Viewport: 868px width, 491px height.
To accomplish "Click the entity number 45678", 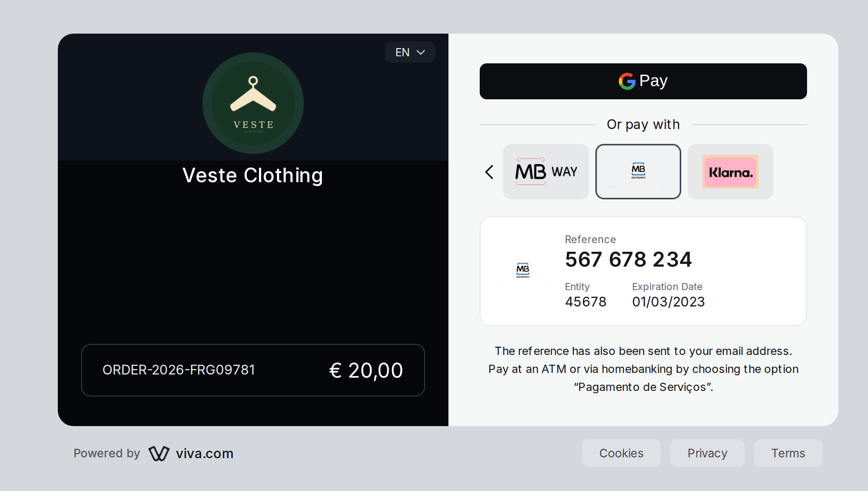I will tap(586, 302).
